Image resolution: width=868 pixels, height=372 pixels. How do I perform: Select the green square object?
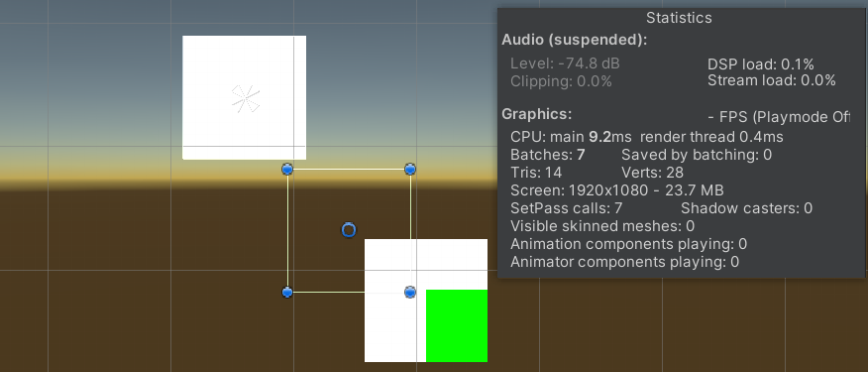[457, 325]
